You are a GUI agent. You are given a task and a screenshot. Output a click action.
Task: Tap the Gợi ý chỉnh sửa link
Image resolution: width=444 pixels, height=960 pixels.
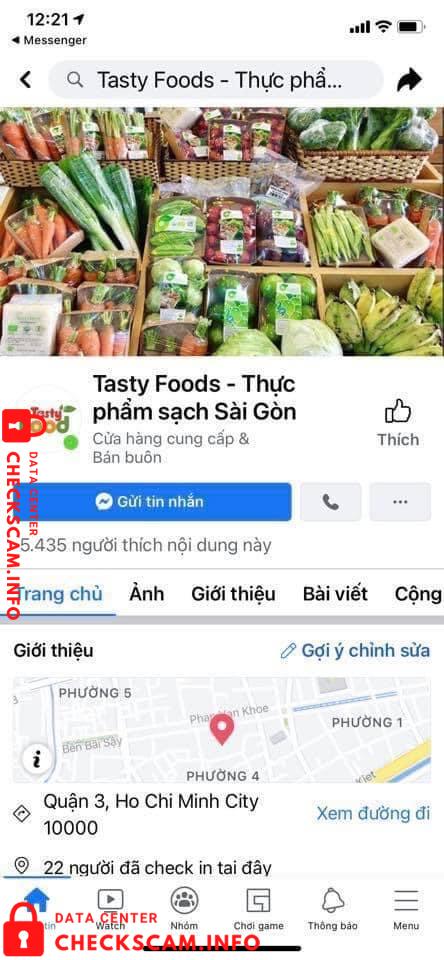tap(355, 650)
